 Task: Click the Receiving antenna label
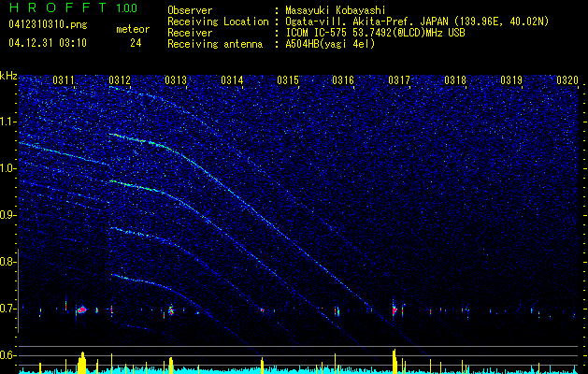[215, 44]
